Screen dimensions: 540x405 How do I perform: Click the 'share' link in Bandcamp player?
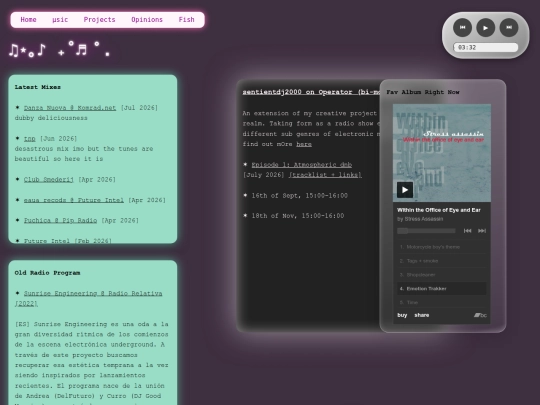(x=422, y=315)
